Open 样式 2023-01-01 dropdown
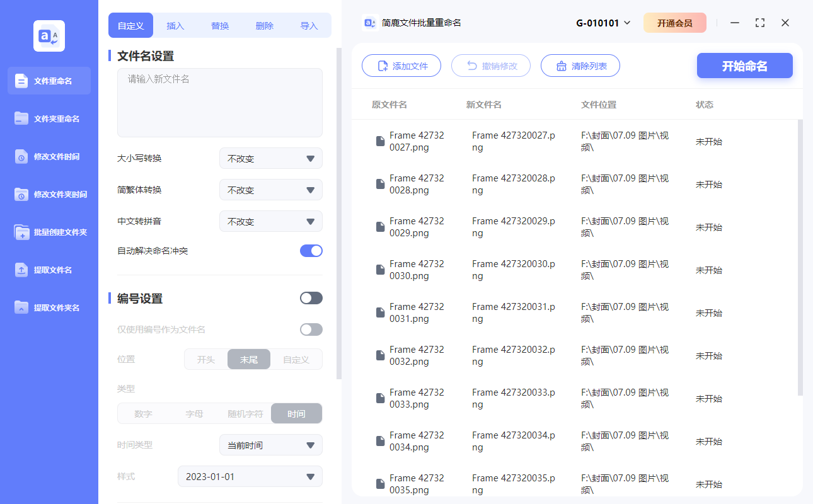 pos(250,476)
